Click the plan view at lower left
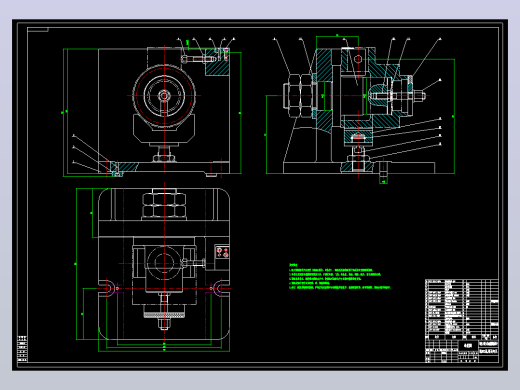Viewport: 520px width, 390px height. tap(153, 268)
